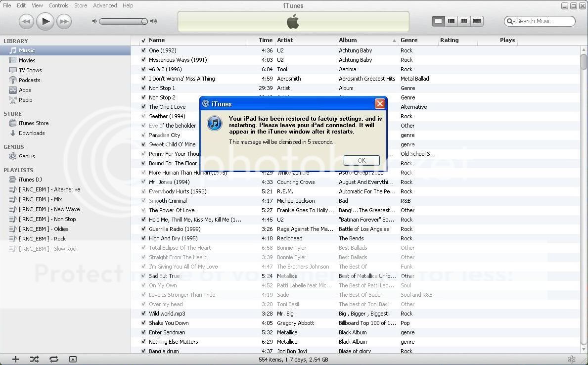Start playback with the Play button
The width and height of the screenshot is (588, 365).
(x=45, y=21)
